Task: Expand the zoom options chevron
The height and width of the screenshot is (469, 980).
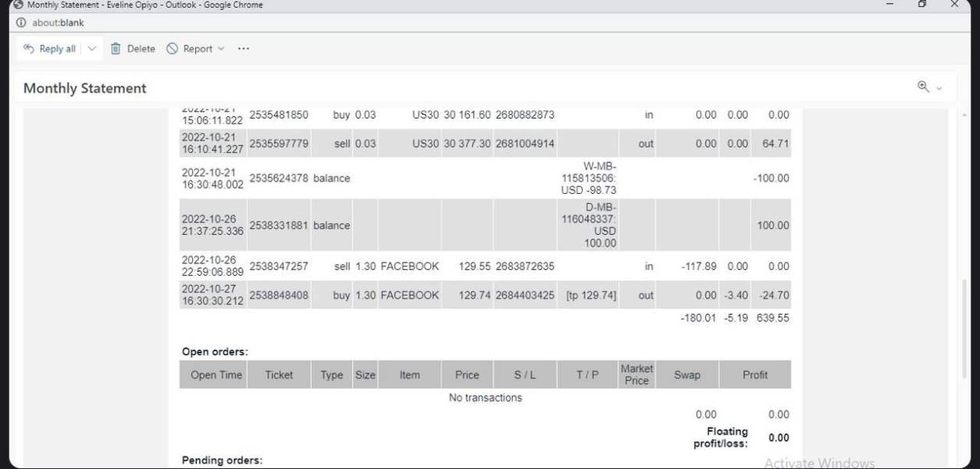Action: click(939, 88)
